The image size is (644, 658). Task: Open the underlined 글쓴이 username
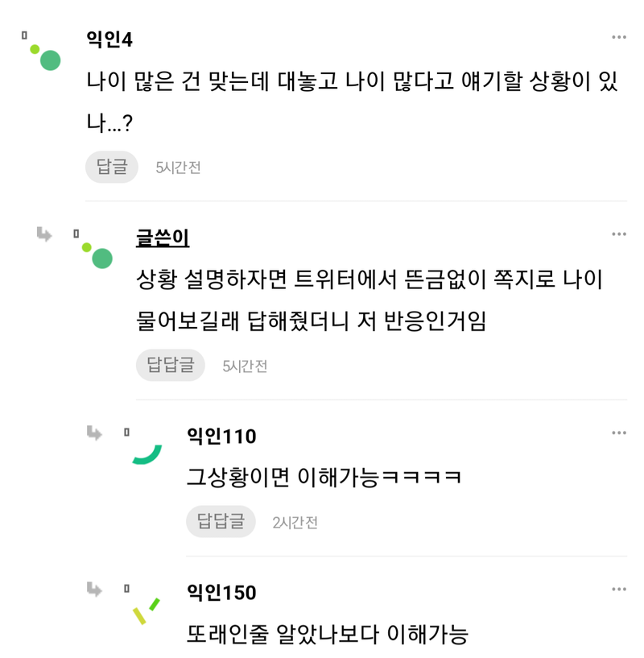(163, 238)
